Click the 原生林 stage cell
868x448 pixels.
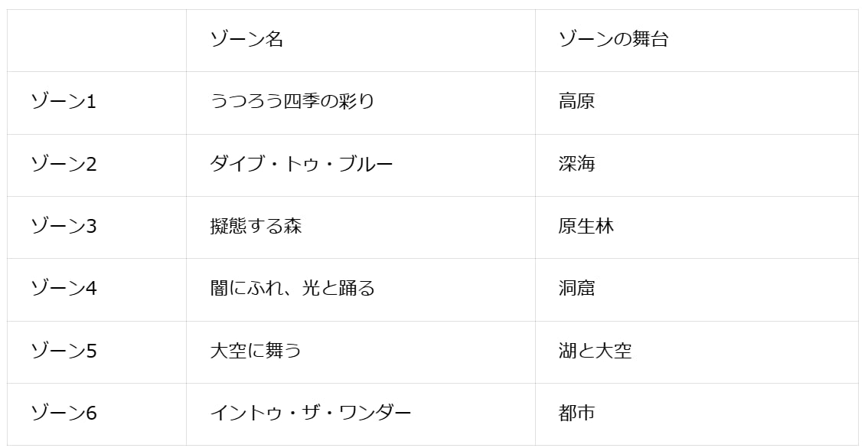click(586, 227)
